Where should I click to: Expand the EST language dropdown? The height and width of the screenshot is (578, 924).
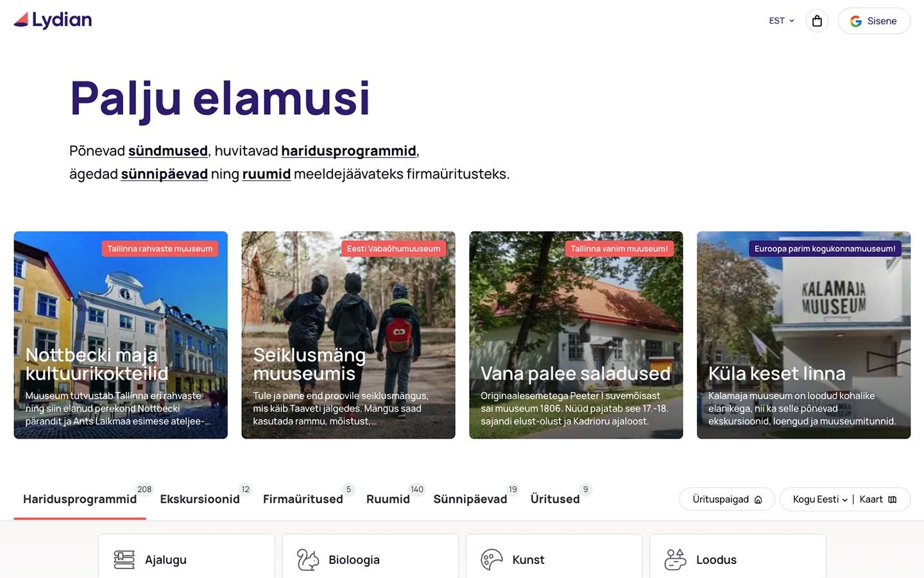click(782, 21)
